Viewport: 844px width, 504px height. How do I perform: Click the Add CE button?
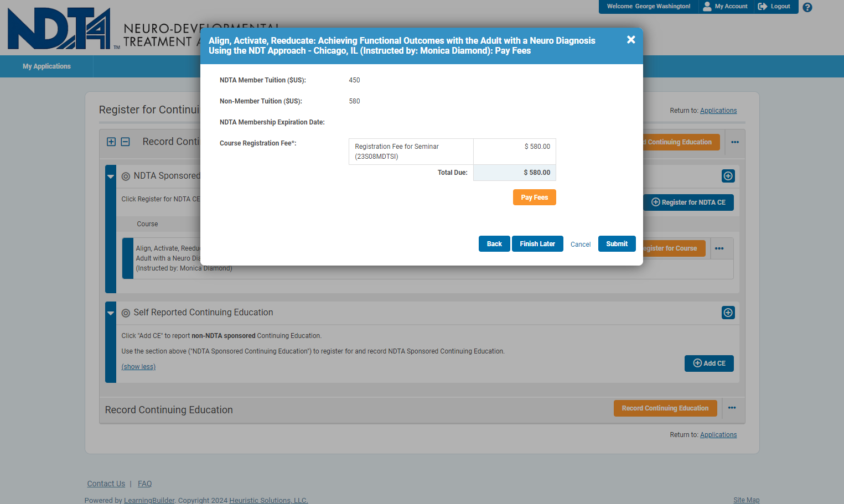(x=709, y=363)
